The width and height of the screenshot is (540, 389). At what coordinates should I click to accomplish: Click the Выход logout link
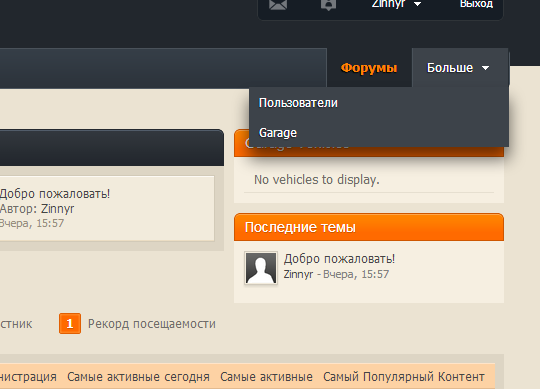pos(476,4)
